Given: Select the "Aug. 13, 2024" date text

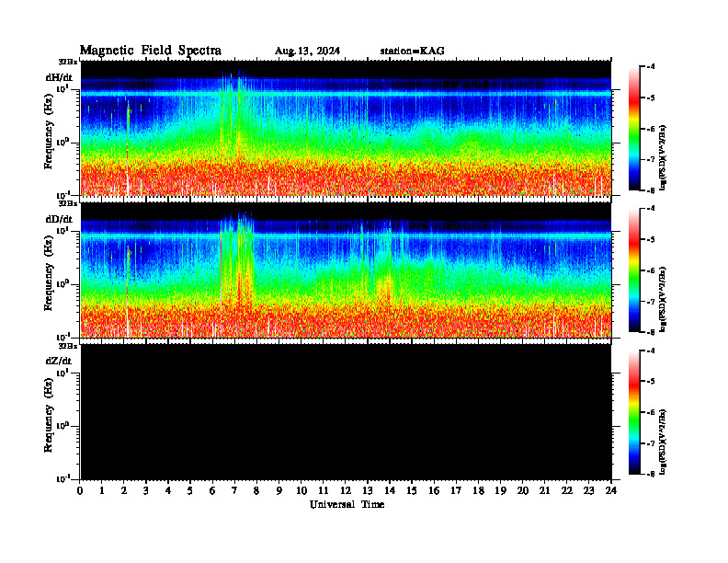Looking at the screenshot, I should pyautogui.click(x=307, y=52).
